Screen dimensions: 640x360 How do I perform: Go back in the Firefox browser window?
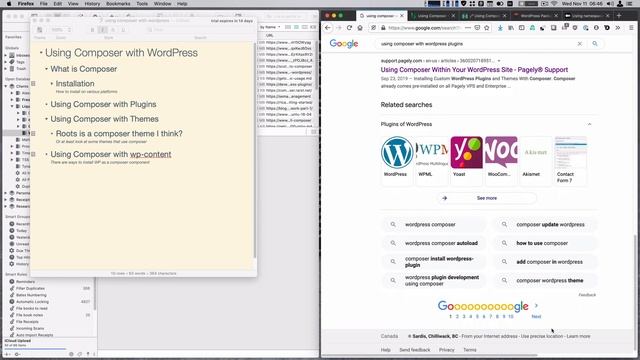click(x=328, y=28)
